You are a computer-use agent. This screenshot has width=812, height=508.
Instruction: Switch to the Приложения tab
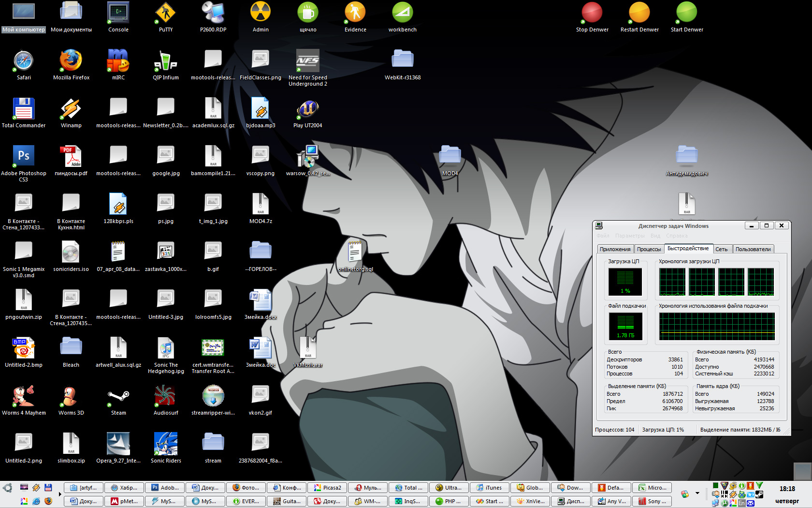click(615, 249)
